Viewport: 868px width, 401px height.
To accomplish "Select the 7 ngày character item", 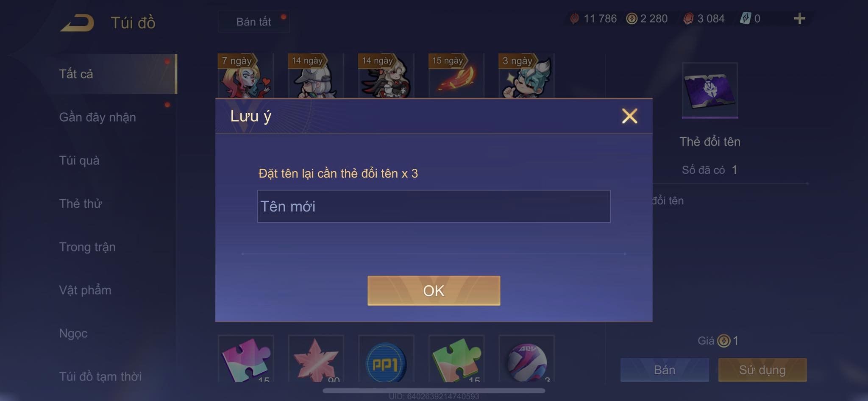I will coord(245,76).
